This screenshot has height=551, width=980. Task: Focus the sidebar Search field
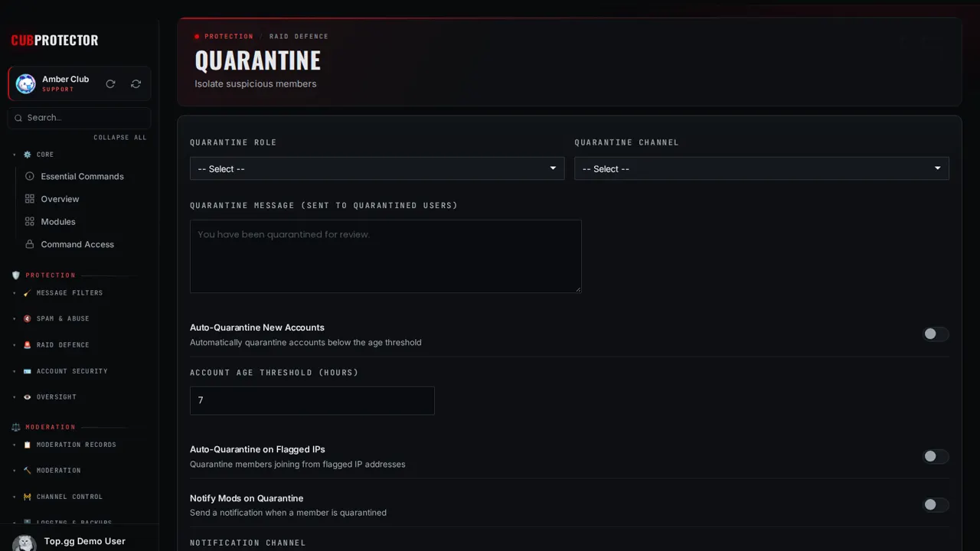[x=80, y=118]
